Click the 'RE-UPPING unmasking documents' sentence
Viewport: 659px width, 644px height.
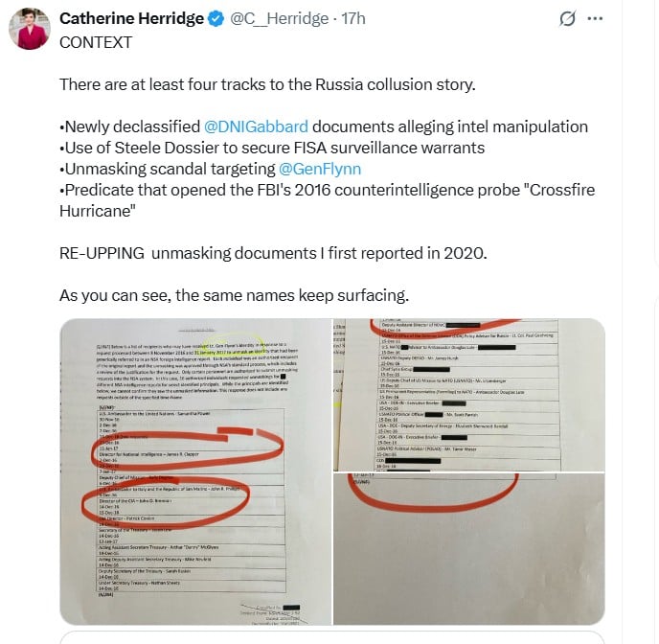[273, 253]
